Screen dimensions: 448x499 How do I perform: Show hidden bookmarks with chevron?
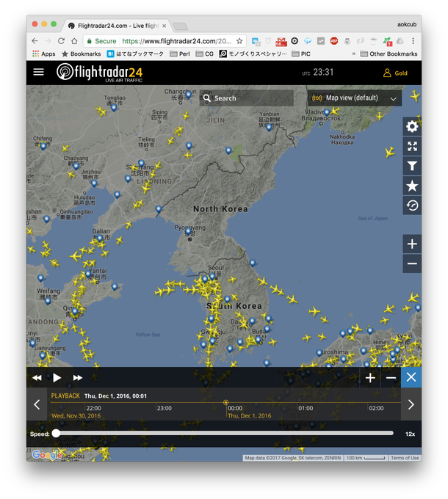(353, 54)
